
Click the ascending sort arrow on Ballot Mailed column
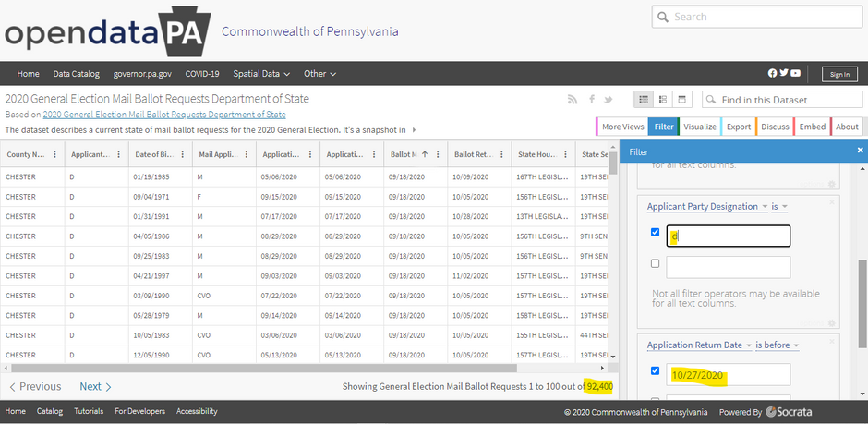425,155
